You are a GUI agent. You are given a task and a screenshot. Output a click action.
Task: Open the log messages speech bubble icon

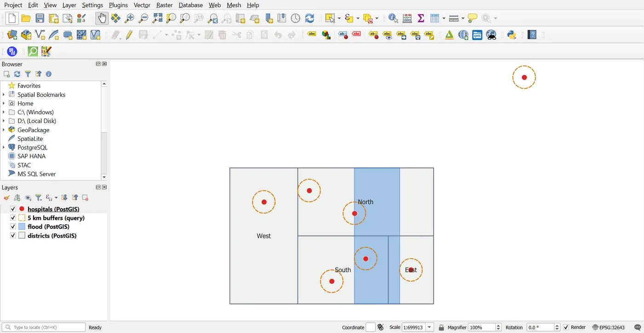point(638,327)
